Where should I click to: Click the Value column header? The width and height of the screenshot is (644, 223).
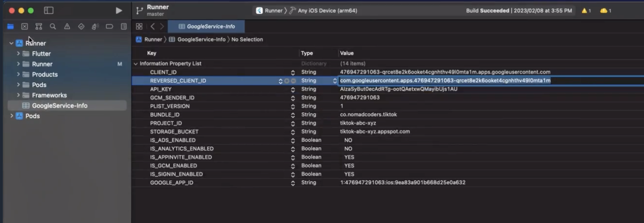(347, 53)
